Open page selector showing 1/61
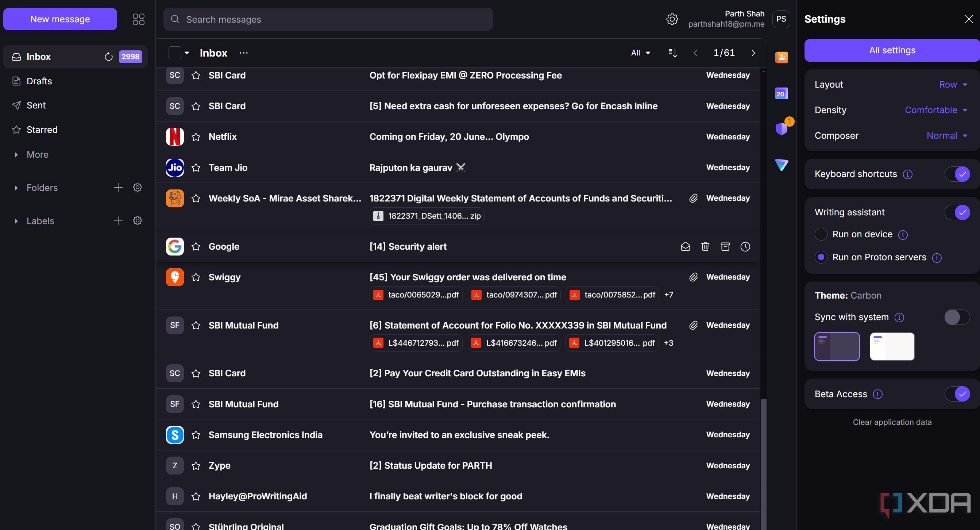 (724, 53)
